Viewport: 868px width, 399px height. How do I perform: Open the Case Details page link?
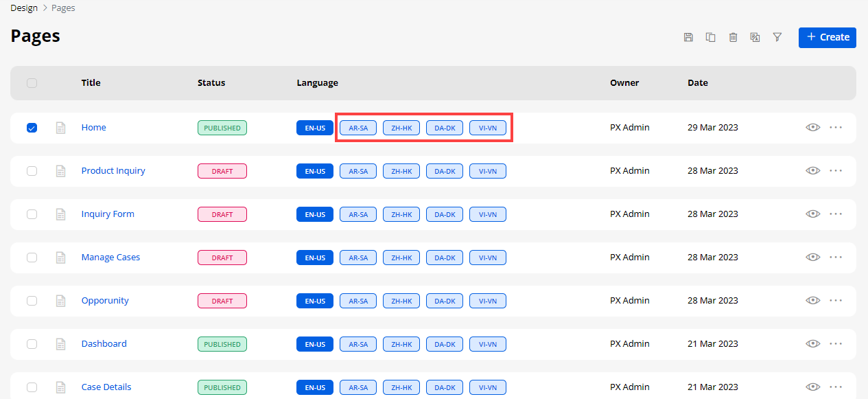(106, 387)
